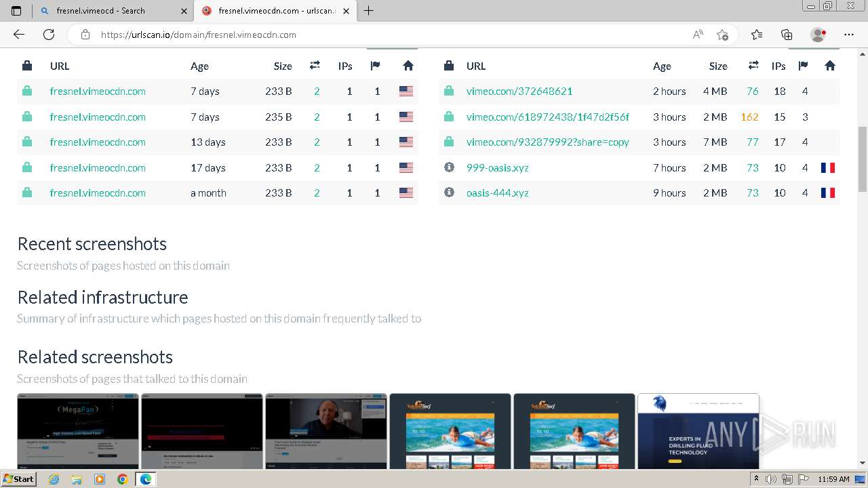Click the flag icon in left table header
This screenshot has width=868, height=488.
coord(375,66)
